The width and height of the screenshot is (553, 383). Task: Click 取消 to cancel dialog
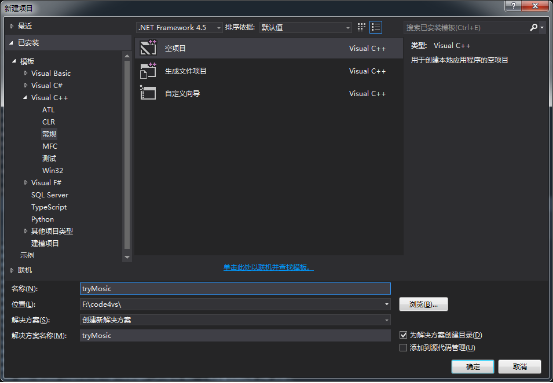point(519,367)
